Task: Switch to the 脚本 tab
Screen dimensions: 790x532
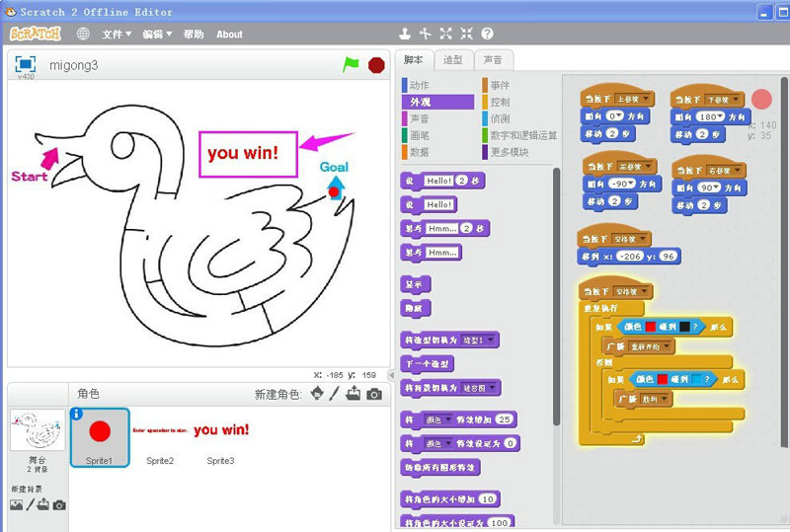Action: tap(414, 60)
